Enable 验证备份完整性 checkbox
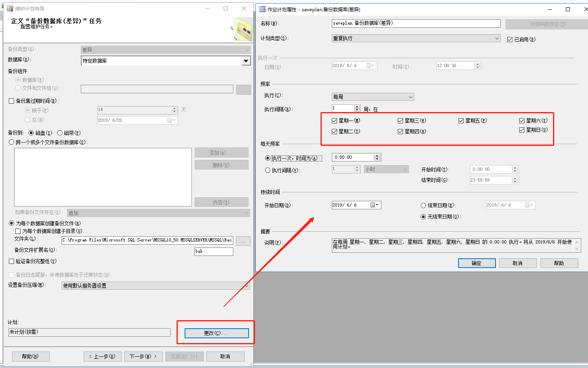Viewport: 588px width, 368px height. pyautogui.click(x=12, y=261)
